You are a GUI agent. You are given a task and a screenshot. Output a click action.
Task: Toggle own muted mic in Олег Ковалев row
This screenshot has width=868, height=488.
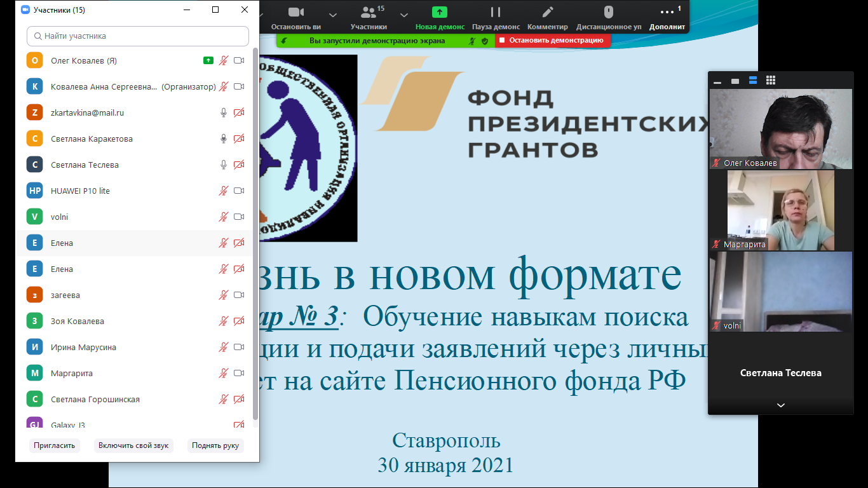pyautogui.click(x=224, y=60)
